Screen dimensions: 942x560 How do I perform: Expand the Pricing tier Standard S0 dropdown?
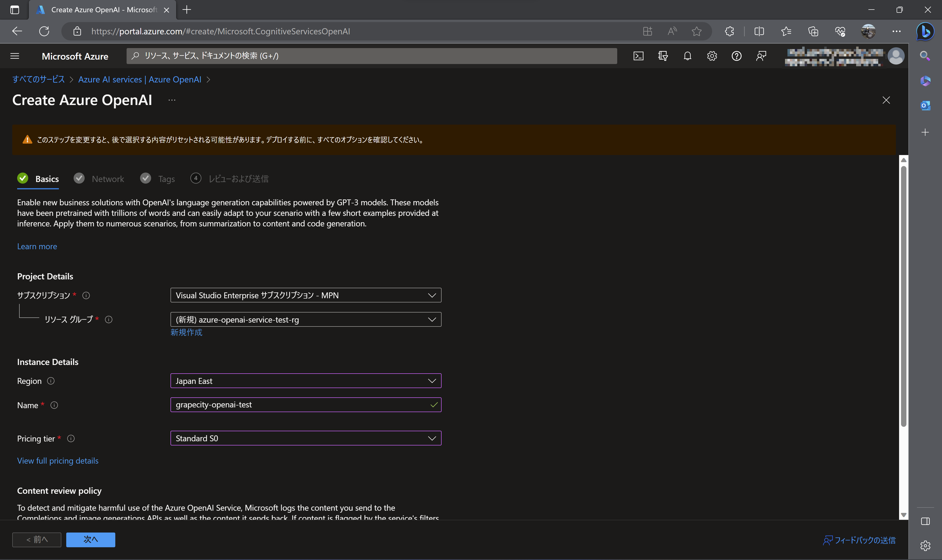click(x=306, y=438)
